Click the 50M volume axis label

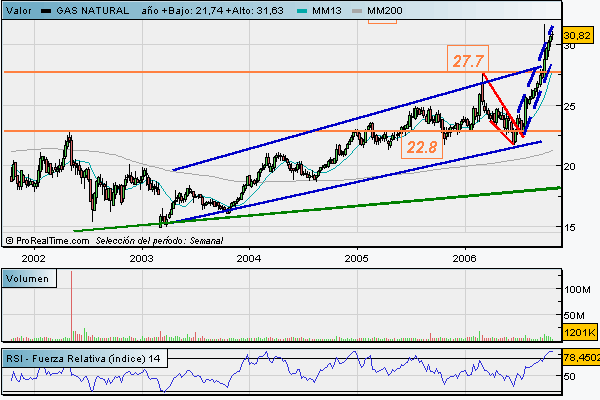click(x=574, y=315)
